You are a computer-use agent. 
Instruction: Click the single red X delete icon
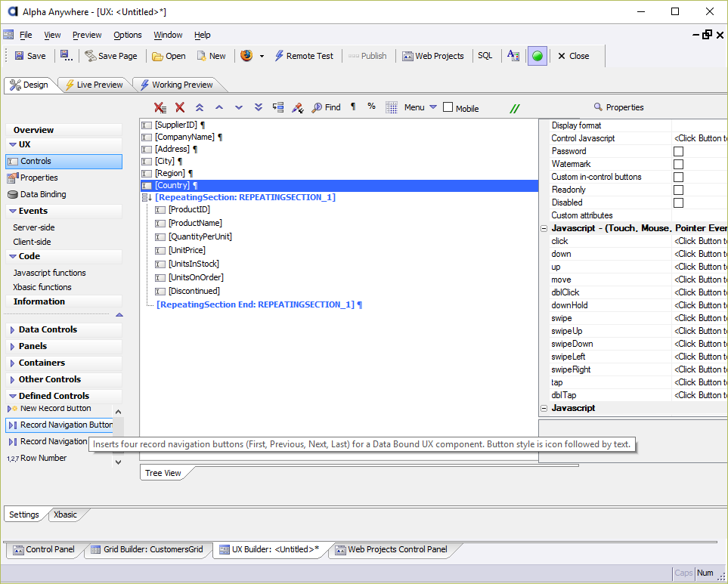click(180, 107)
